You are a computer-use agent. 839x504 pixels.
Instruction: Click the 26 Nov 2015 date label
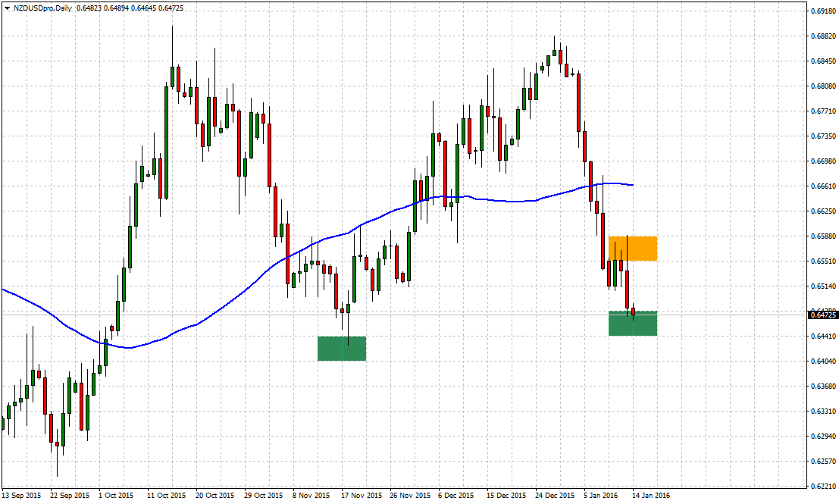pyautogui.click(x=410, y=496)
